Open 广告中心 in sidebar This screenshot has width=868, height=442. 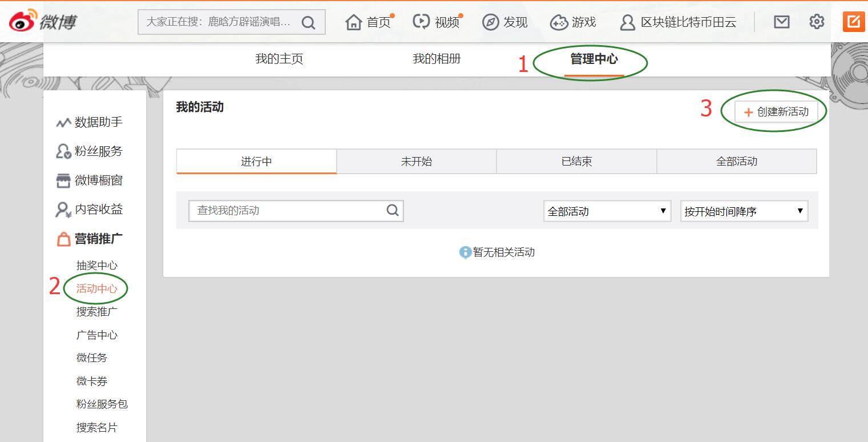[x=97, y=335]
